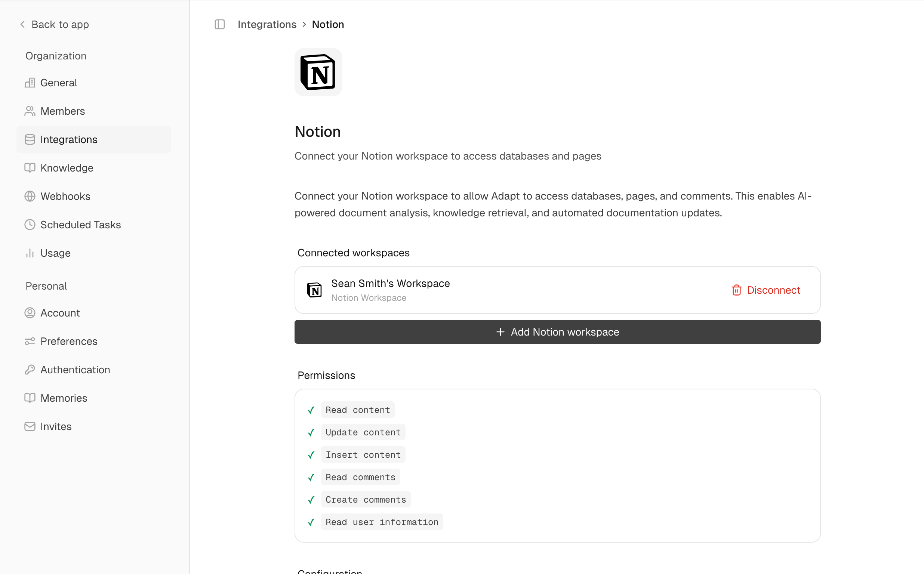Open the Knowledge section
The width and height of the screenshot is (924, 574).
coord(94,168)
